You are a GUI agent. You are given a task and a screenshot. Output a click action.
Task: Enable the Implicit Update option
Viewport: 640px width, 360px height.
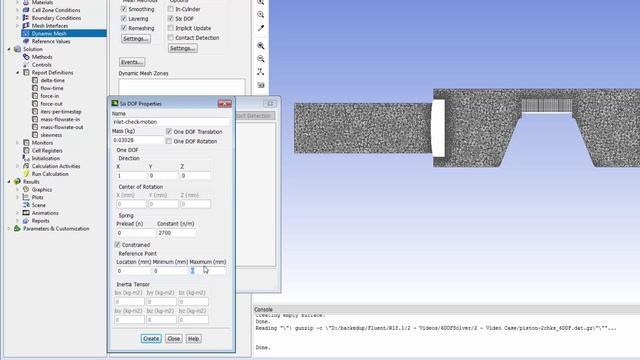[x=171, y=28]
